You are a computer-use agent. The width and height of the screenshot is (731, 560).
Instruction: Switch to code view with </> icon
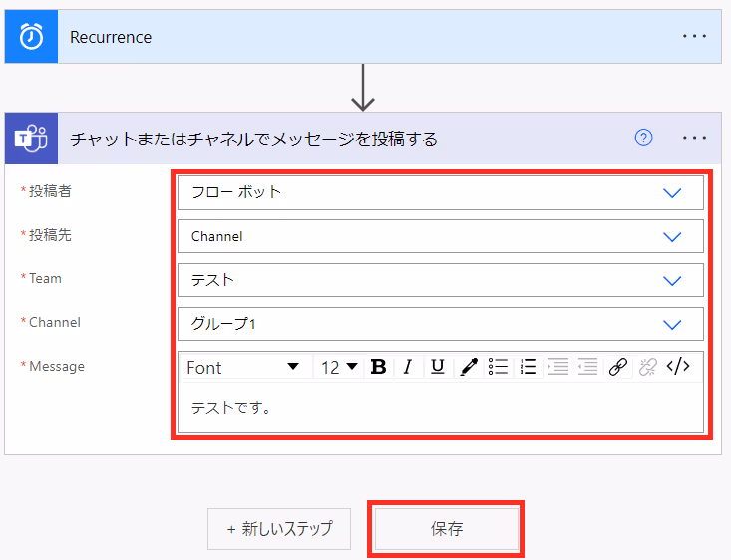(x=678, y=367)
